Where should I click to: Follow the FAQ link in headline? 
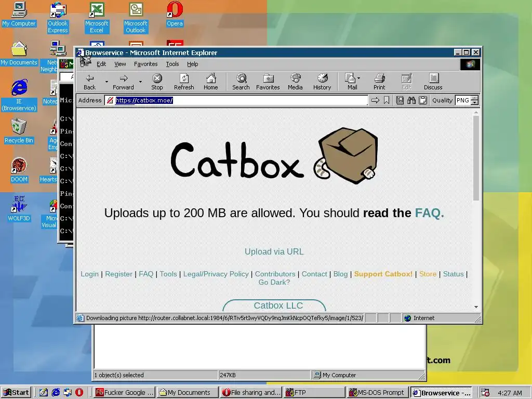click(429, 213)
